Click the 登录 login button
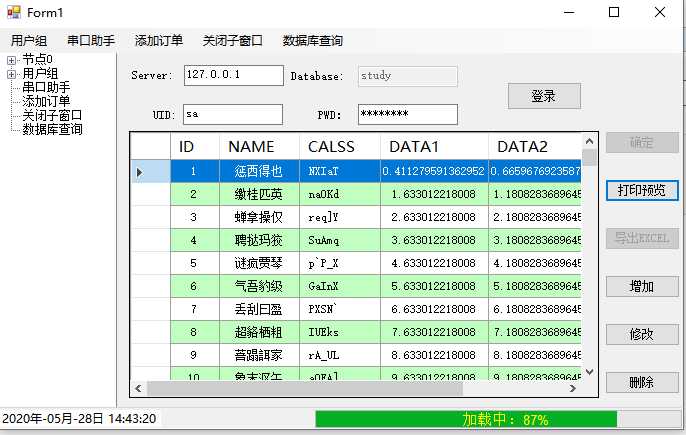 tap(544, 96)
